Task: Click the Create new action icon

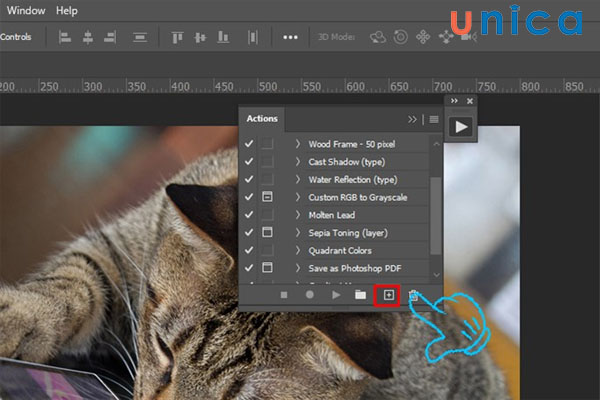Action: pos(386,295)
